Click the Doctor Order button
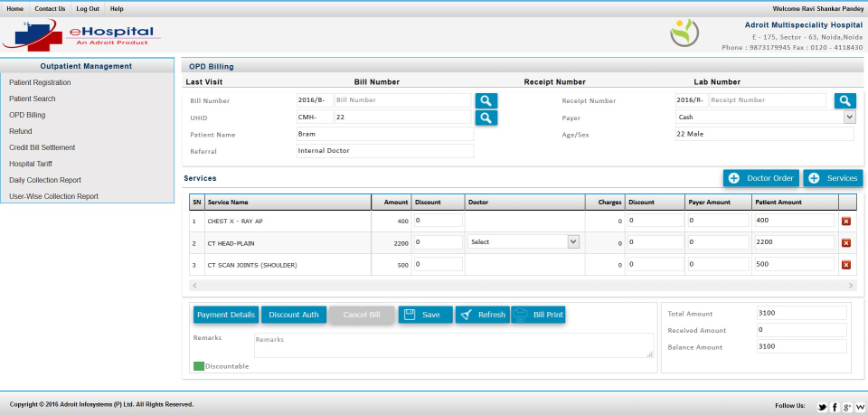Screen dimensions: 868x415 (x=761, y=178)
